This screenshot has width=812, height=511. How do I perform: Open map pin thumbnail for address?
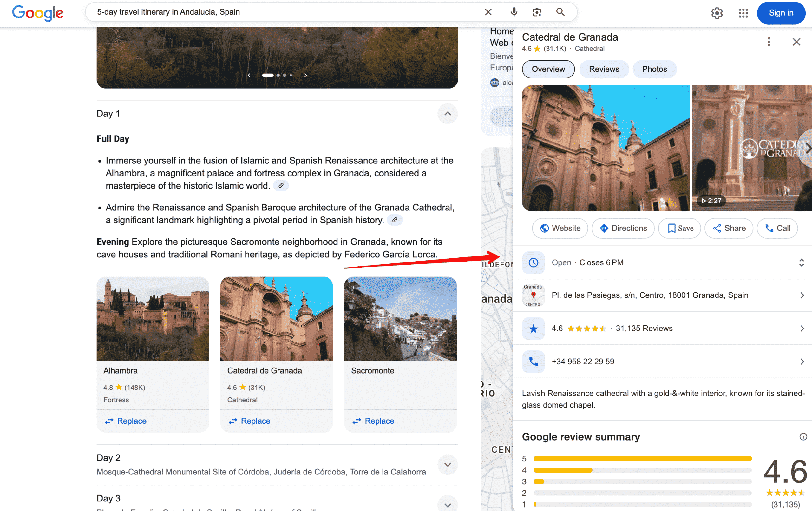[533, 295]
